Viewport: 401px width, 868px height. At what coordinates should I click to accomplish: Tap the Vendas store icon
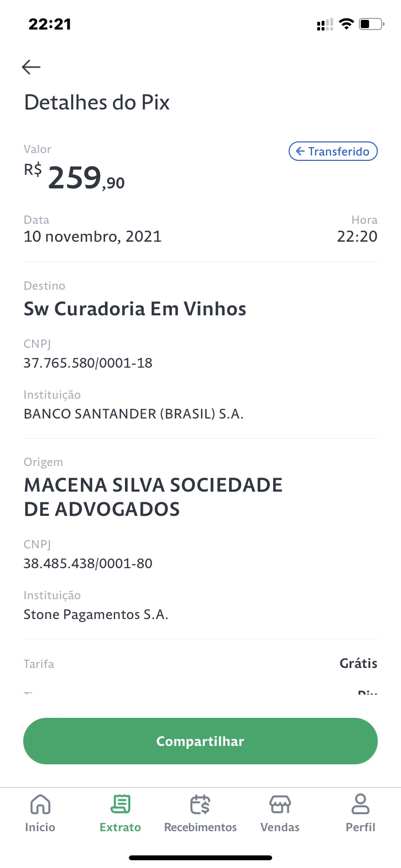click(280, 805)
